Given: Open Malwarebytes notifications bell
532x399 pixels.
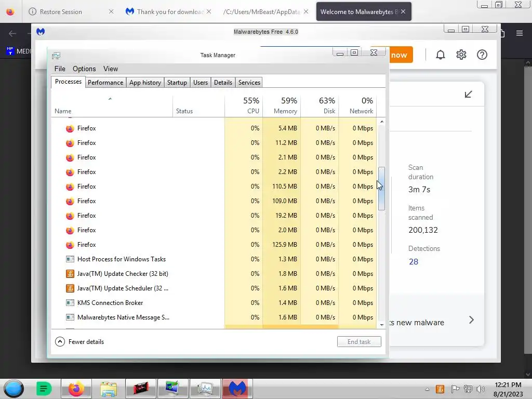Looking at the screenshot, I should (x=441, y=55).
